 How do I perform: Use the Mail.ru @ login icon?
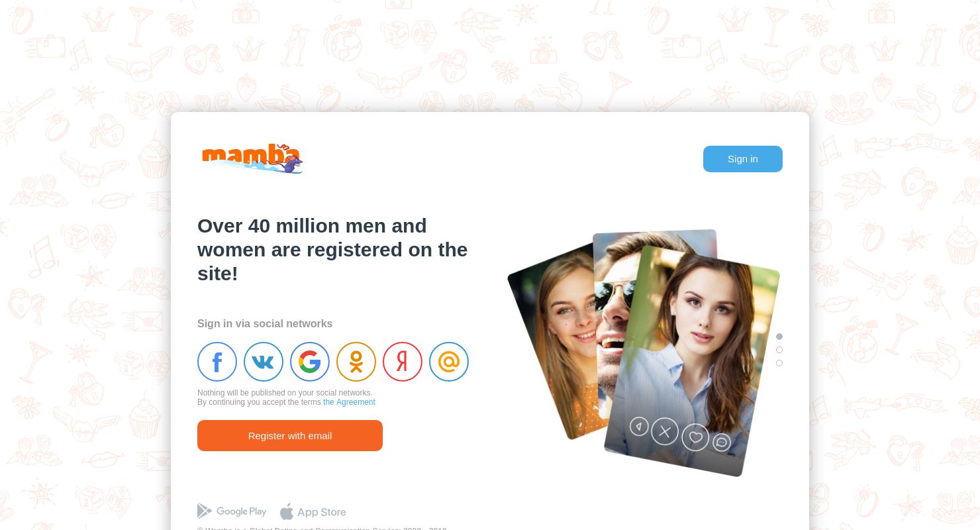[x=449, y=362]
